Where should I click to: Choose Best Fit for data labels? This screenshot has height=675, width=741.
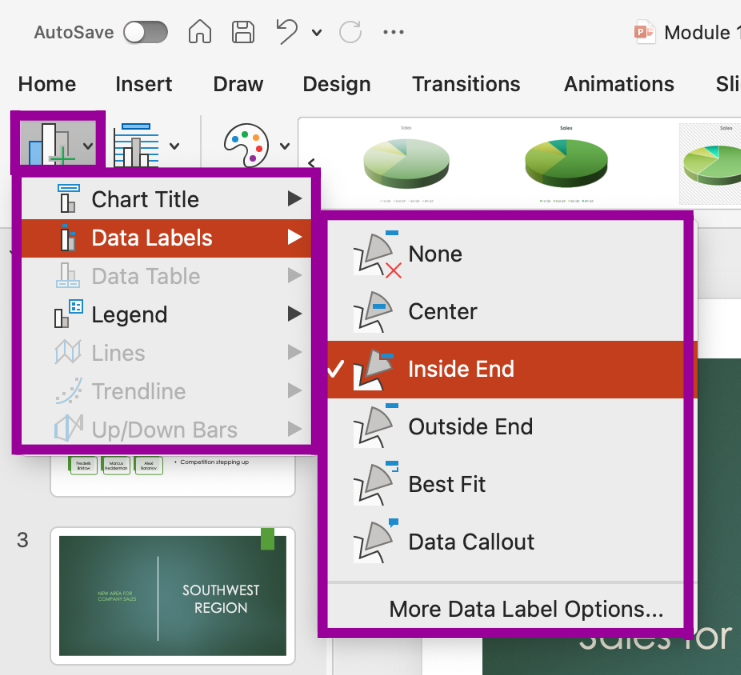(x=505, y=485)
